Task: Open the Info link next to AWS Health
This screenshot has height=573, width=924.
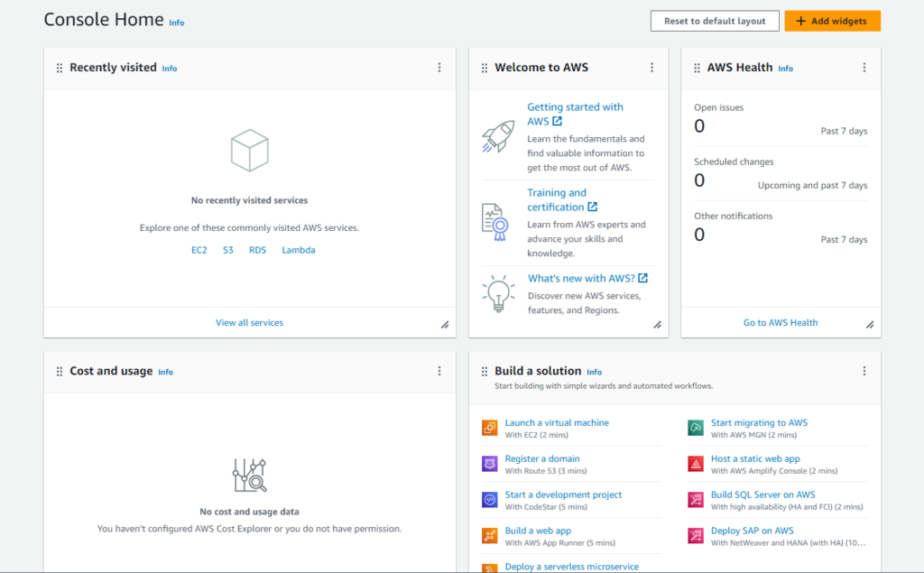Action: [786, 69]
